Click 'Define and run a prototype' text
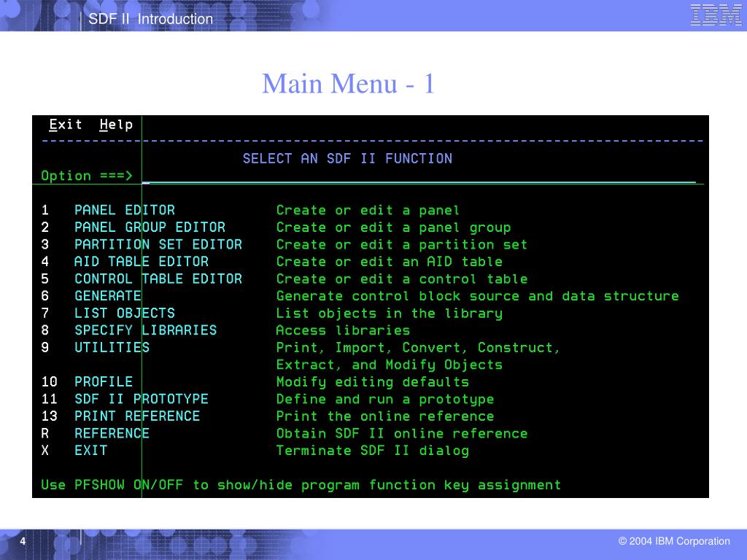Image resolution: width=747 pixels, height=560 pixels. click(x=385, y=399)
